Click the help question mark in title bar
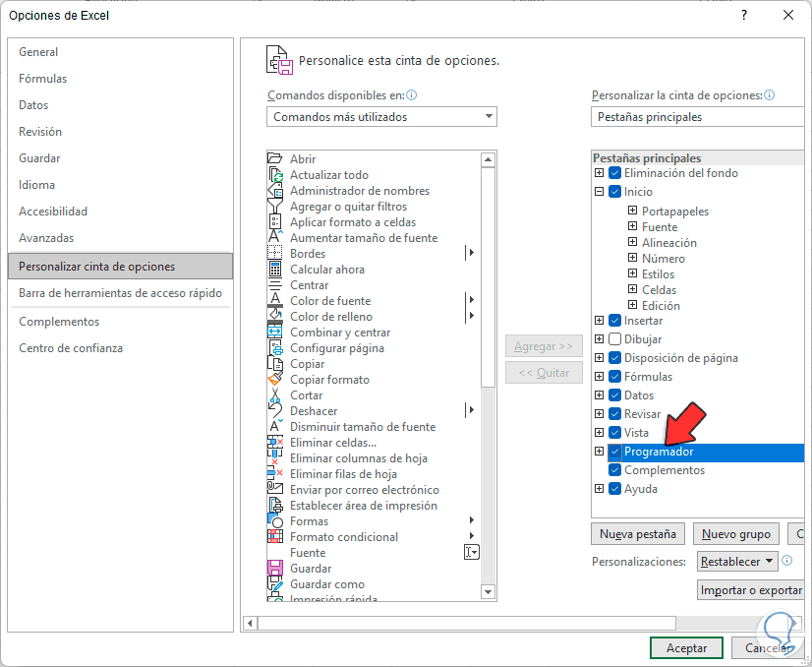 tap(744, 15)
